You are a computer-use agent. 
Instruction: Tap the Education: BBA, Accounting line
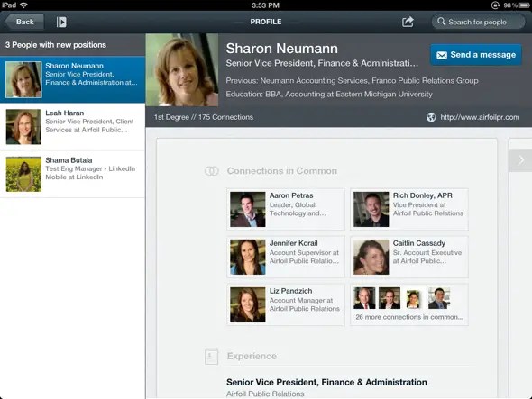click(329, 95)
